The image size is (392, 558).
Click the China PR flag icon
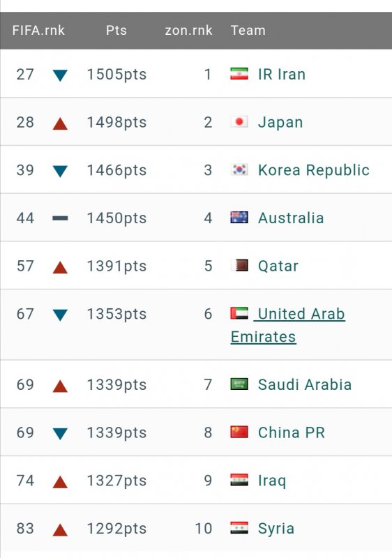click(x=239, y=432)
